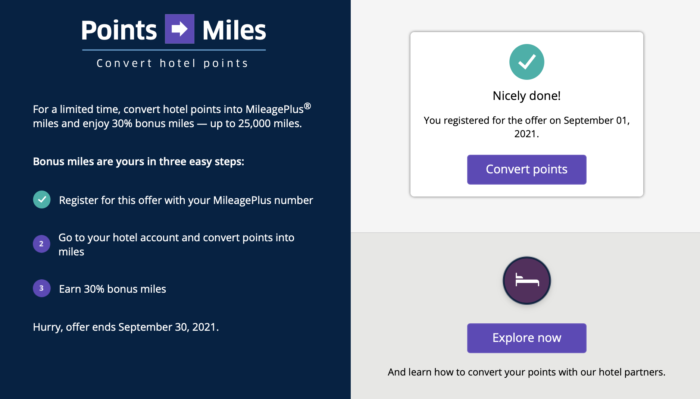Click the Convert points button
Image resolution: width=700 pixels, height=399 pixels.
pos(526,170)
